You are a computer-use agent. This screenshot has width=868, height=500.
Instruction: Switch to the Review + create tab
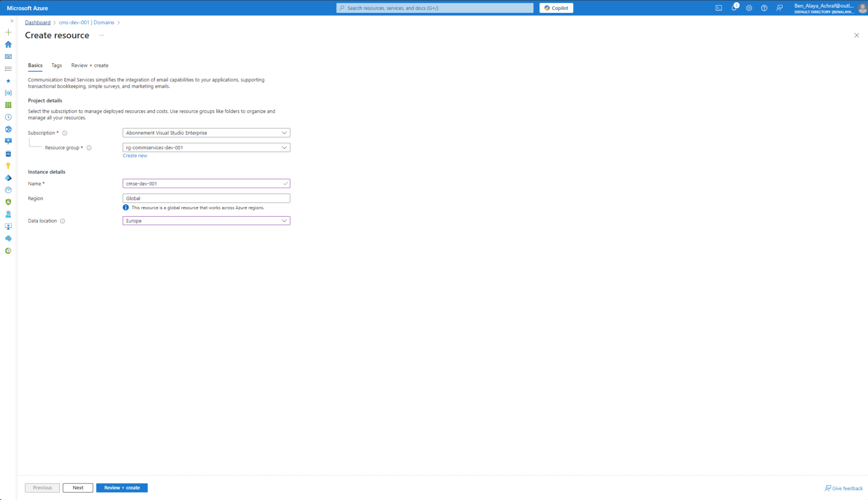coord(89,65)
